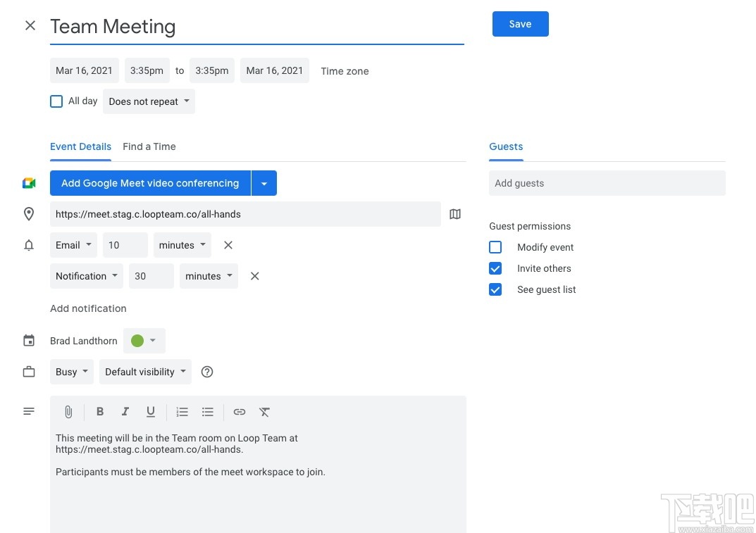The width and height of the screenshot is (756, 533).
Task: Insert a link in the description
Action: tap(240, 412)
